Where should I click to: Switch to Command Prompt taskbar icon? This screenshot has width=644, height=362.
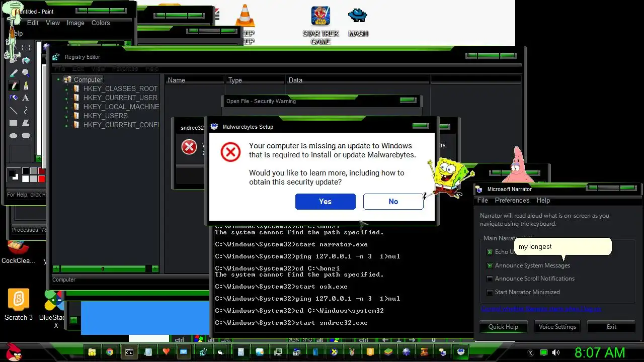click(x=129, y=352)
